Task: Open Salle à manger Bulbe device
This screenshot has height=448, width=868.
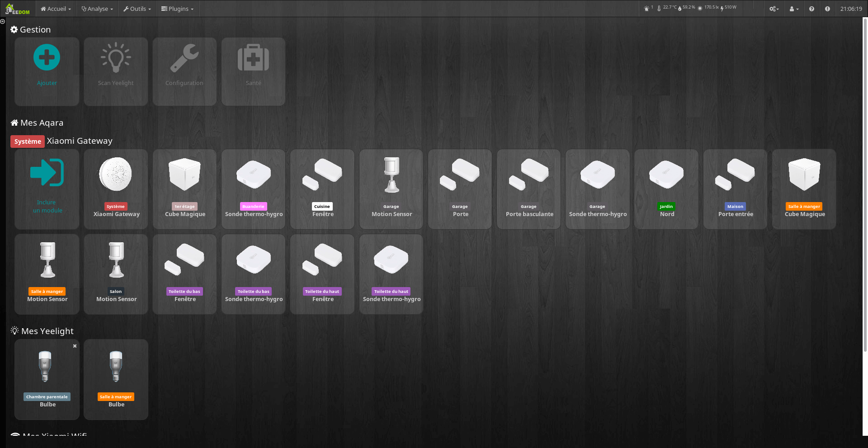Action: [x=116, y=380]
